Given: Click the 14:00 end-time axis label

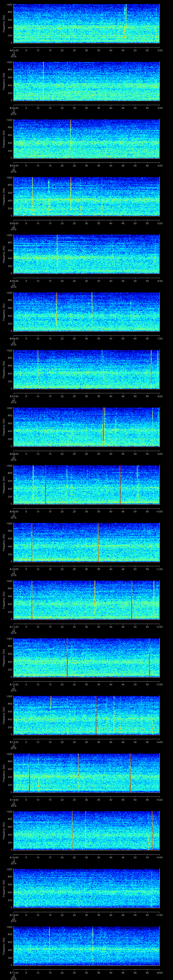Looking at the screenshot, I should [x=159, y=742].
